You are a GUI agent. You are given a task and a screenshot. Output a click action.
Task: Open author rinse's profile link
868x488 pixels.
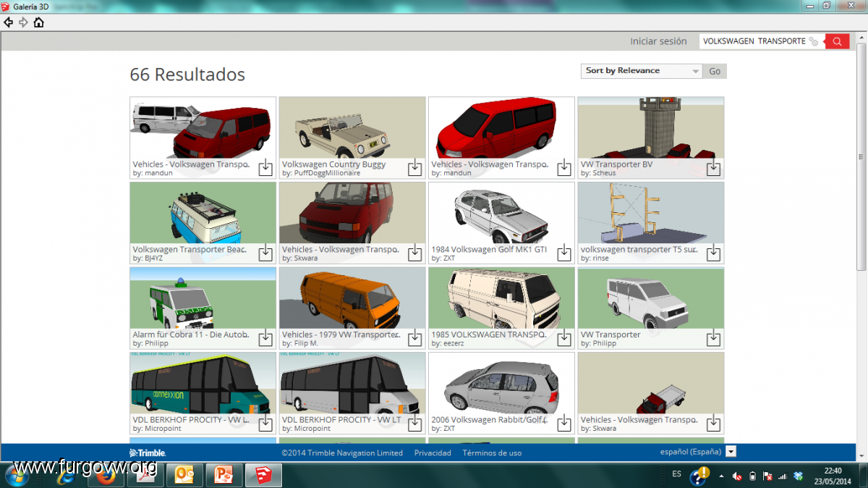coord(600,258)
